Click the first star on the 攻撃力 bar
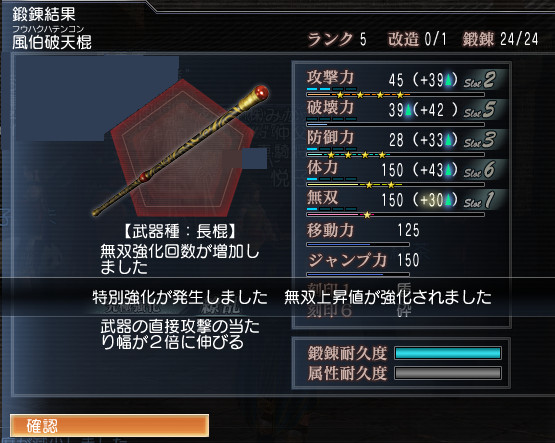 coord(340,95)
